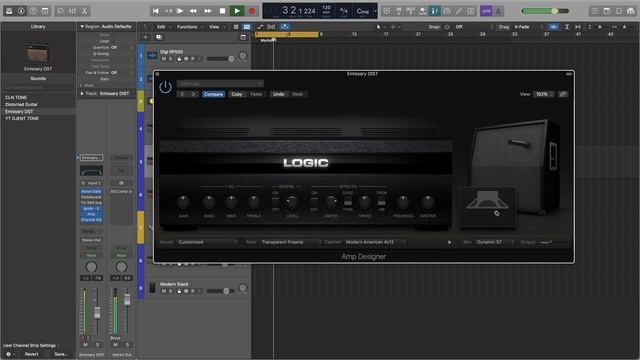Click the PRESENCE knob on the amp

click(x=403, y=202)
